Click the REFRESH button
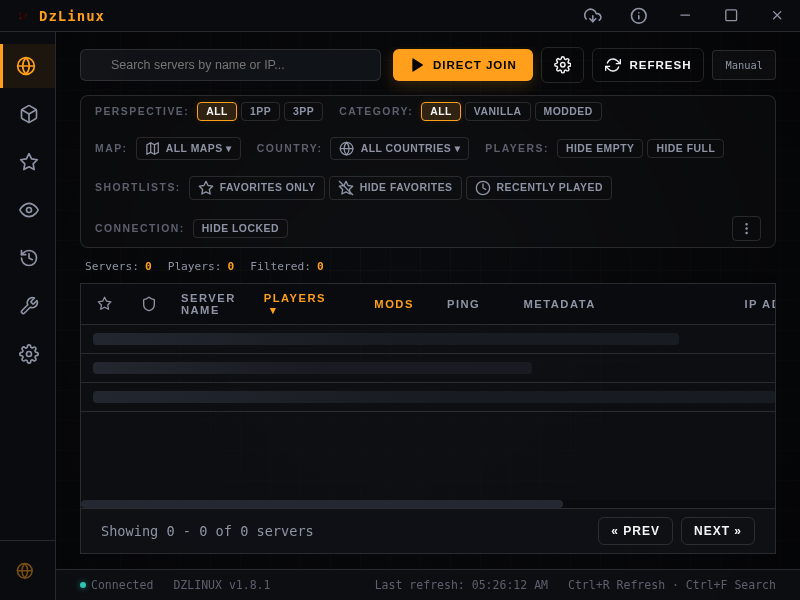Image resolution: width=800 pixels, height=600 pixels. pos(647,65)
